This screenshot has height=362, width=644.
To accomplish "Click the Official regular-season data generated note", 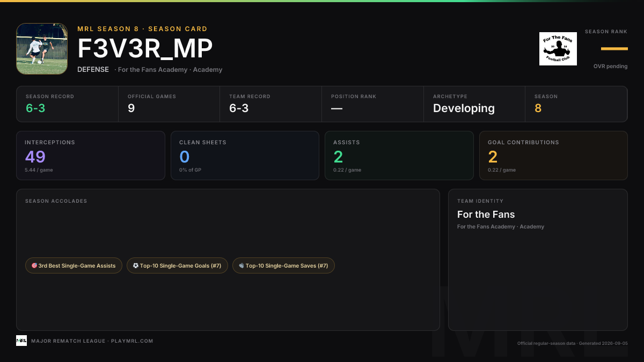I will pos(572,343).
